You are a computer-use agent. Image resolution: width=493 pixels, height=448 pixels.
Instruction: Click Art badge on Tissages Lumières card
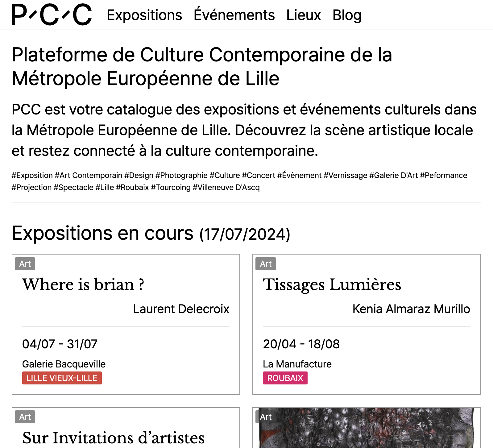[266, 264]
